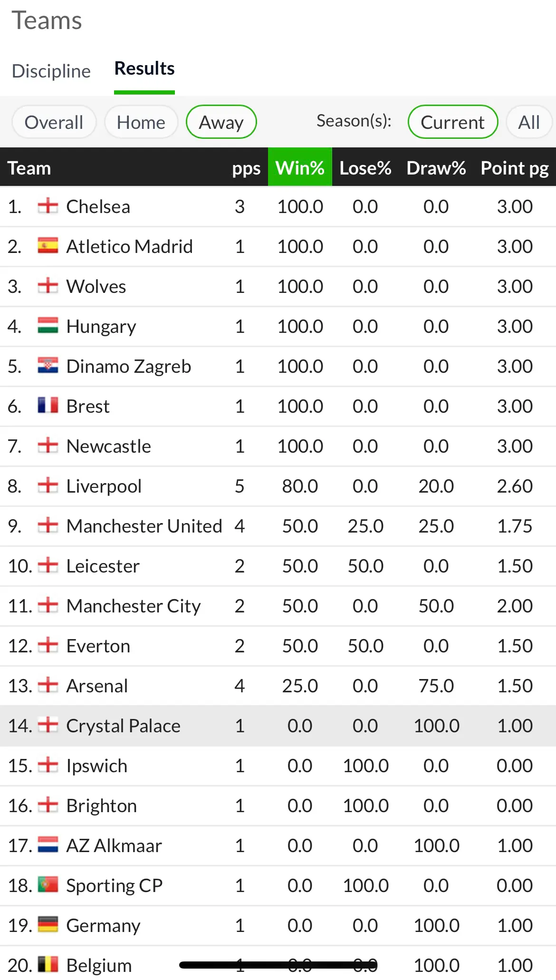The width and height of the screenshot is (556, 980).
Task: Sort table by Lose% column header
Action: 365,167
